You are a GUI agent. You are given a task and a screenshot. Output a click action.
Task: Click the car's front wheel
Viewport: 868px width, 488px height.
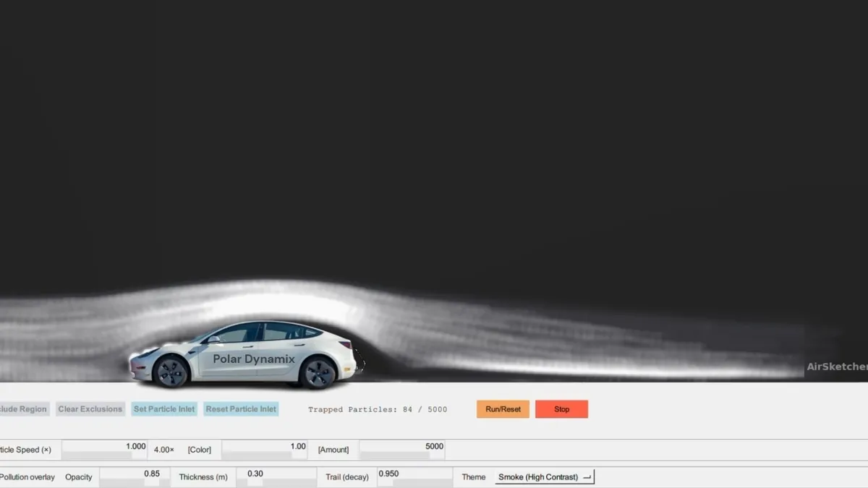[x=172, y=372]
